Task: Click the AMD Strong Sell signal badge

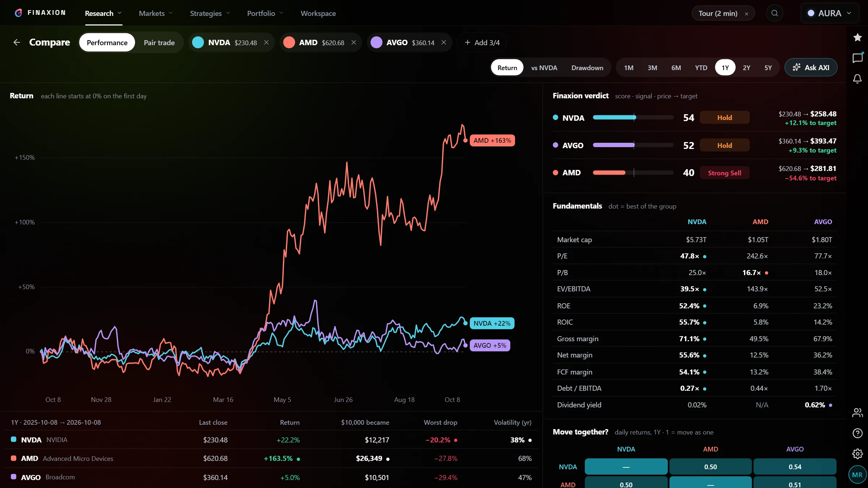Action: tap(724, 173)
